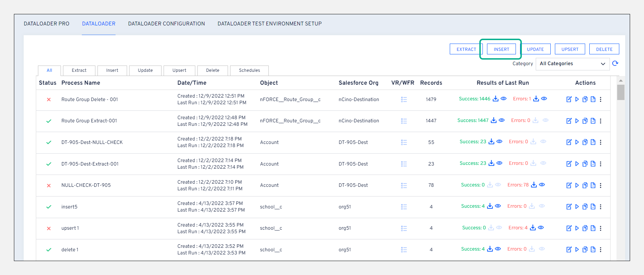Open more actions for Route Group Extract-001
The image size is (644, 275).
(x=600, y=121)
